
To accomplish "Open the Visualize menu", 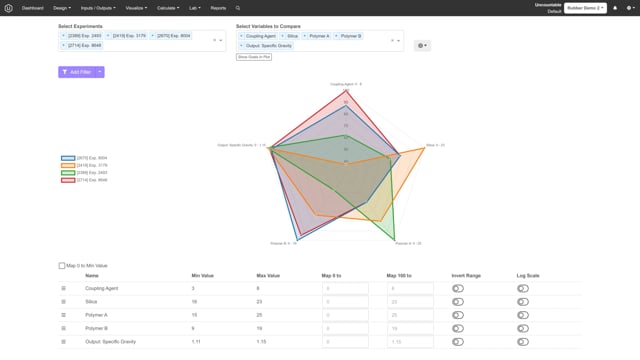I will [136, 8].
